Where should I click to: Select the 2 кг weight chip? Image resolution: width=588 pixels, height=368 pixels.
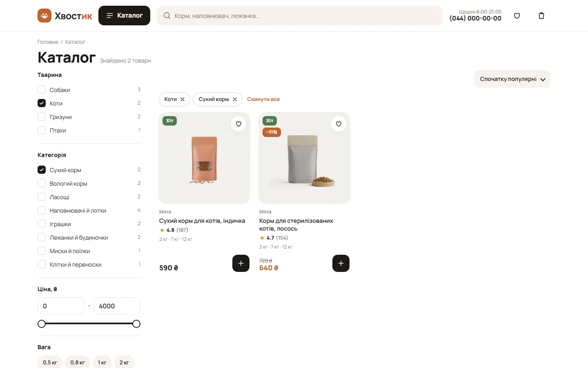coord(124,362)
